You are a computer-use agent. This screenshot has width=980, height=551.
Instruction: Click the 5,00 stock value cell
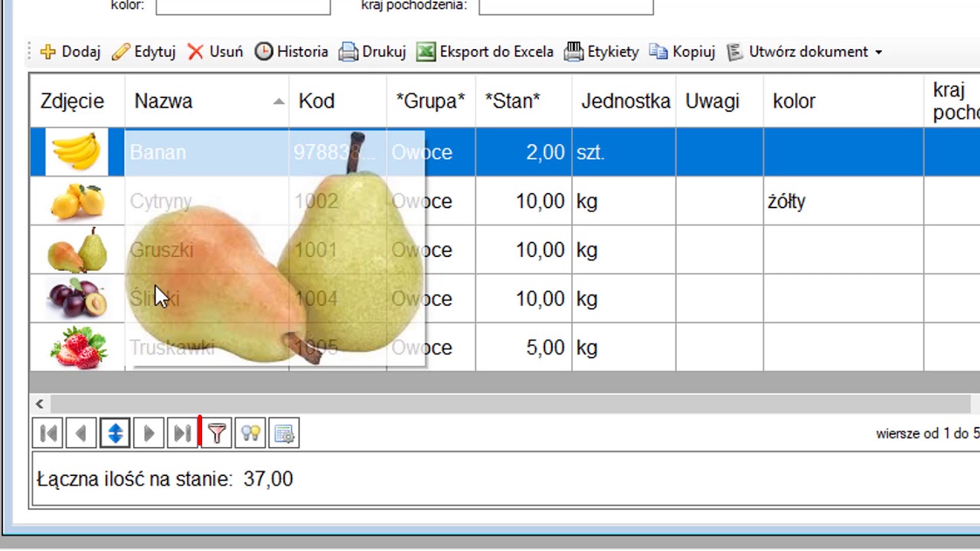[524, 347]
